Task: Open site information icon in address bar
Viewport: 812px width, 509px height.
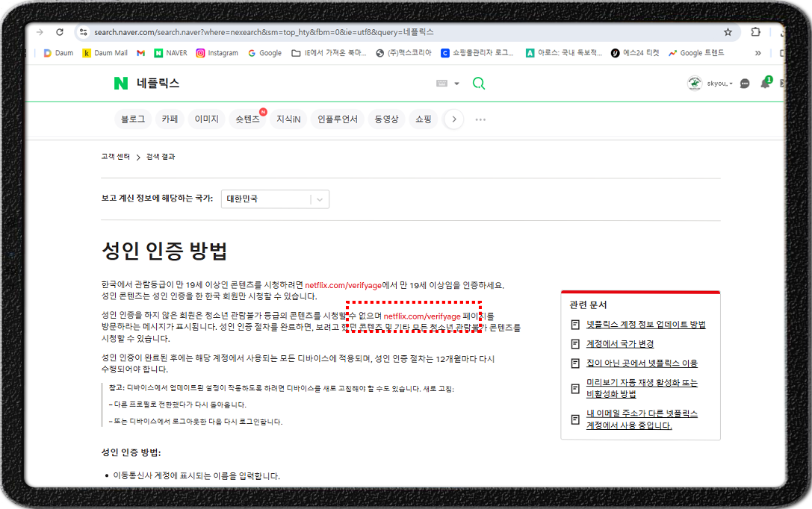Action: 83,32
